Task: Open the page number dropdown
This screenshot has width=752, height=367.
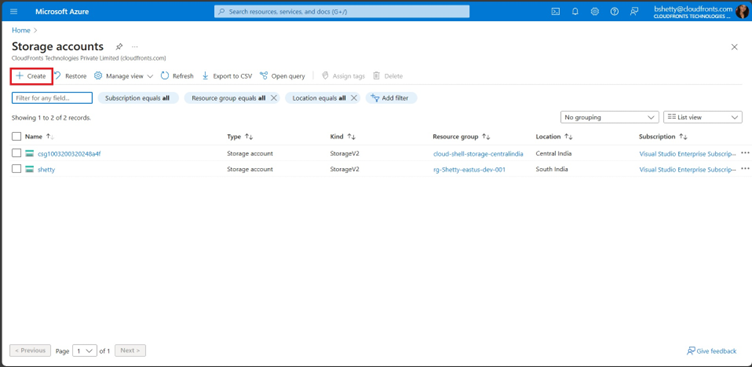Action: [85, 351]
